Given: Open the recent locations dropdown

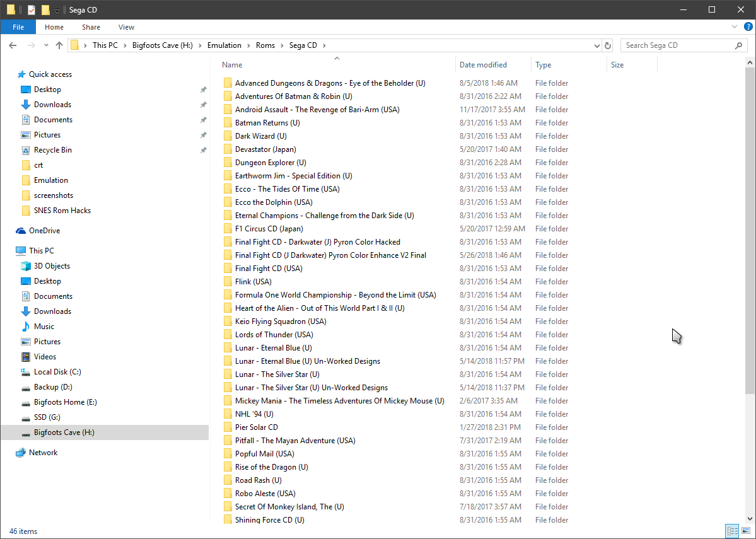Looking at the screenshot, I should pyautogui.click(x=46, y=45).
